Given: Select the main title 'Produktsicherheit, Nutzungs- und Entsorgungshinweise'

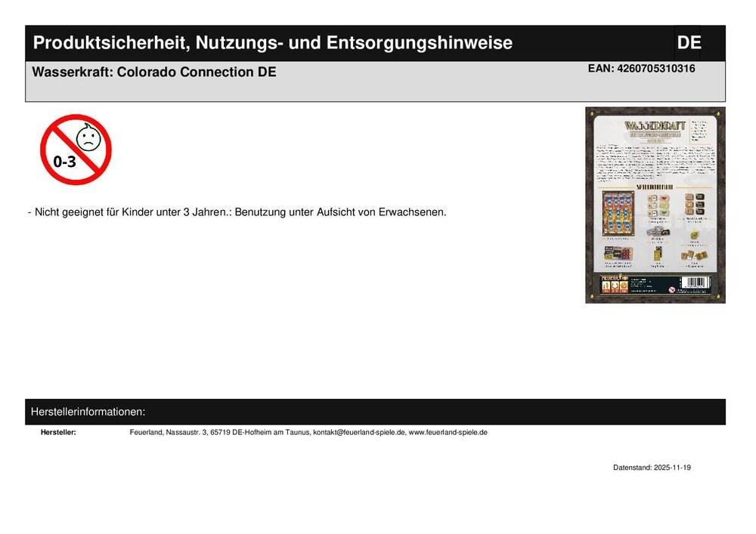Looking at the screenshot, I should pos(272,43).
